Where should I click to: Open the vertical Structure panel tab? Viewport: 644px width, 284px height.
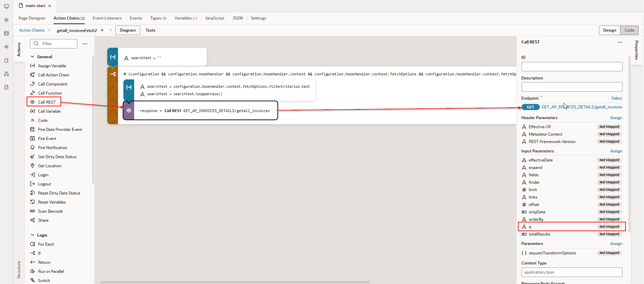pos(19,270)
